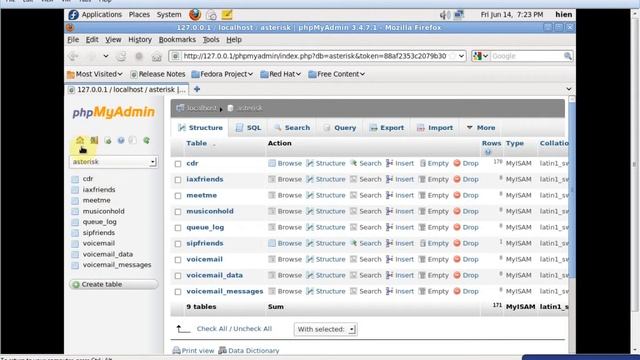
Task: Check the queue_log table checkbox
Action: pos(178,228)
